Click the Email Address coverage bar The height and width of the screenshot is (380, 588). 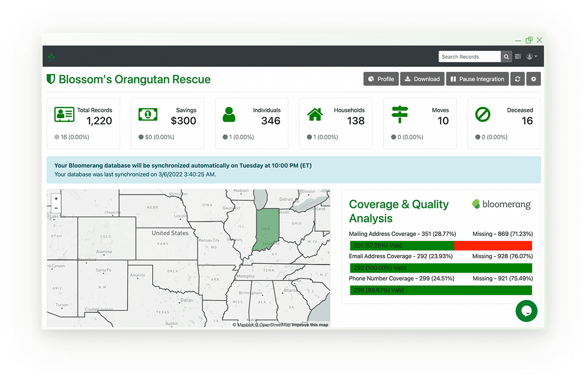click(441, 268)
